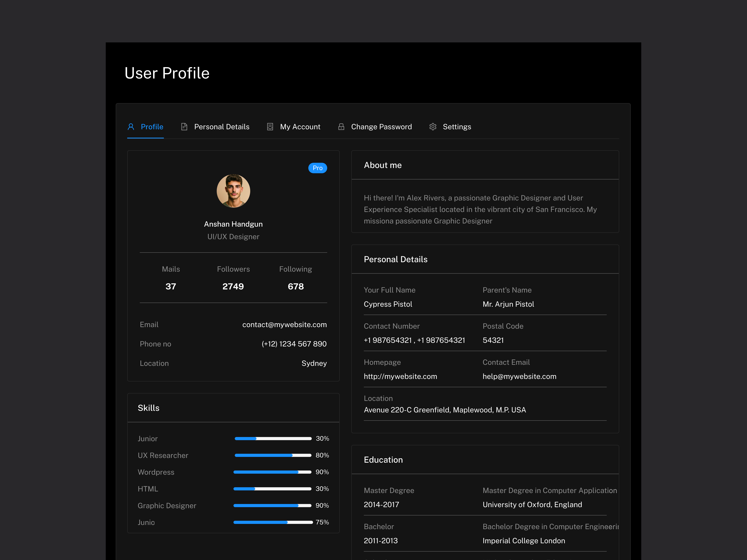The height and width of the screenshot is (560, 747).
Task: Click the UX Researcher progress bar
Action: (x=272, y=455)
